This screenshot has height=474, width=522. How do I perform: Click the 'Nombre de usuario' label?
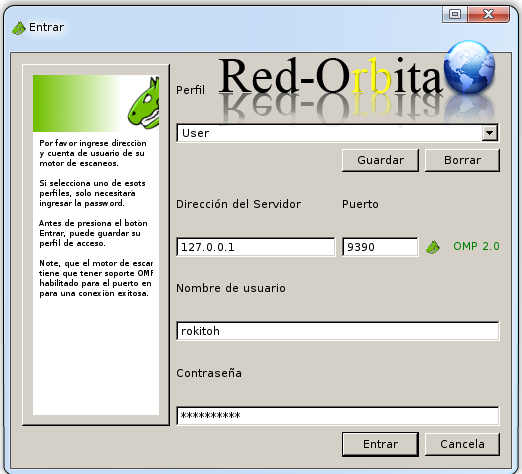click(x=231, y=288)
